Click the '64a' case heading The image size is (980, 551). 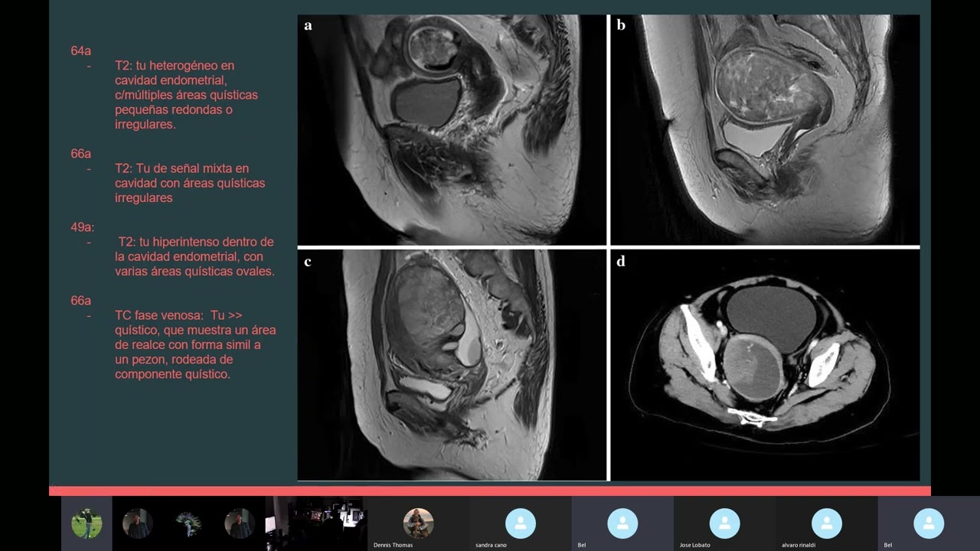pos(80,51)
